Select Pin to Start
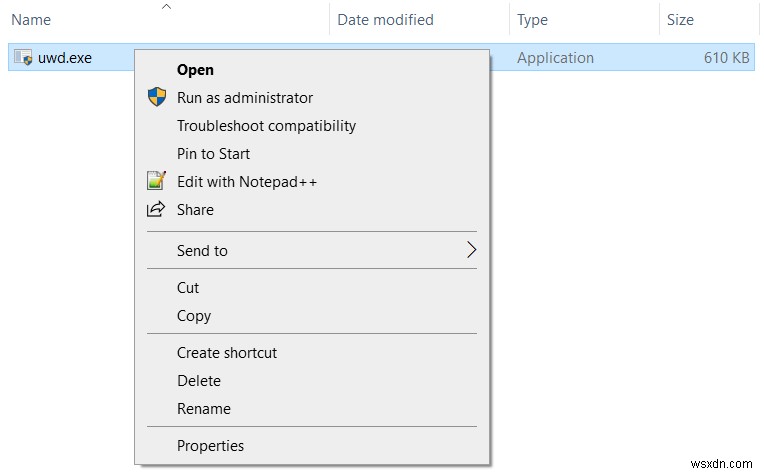Viewport: 764px width, 474px height. (213, 154)
